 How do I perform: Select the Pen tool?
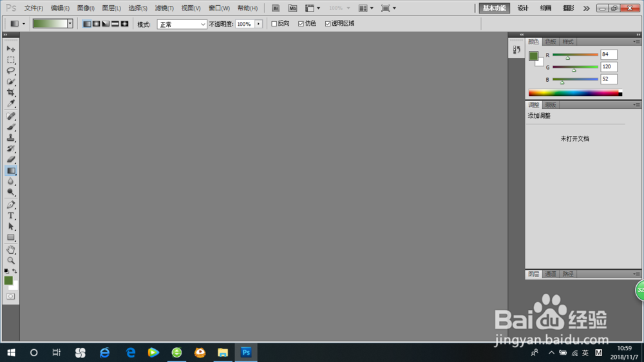[x=11, y=205]
